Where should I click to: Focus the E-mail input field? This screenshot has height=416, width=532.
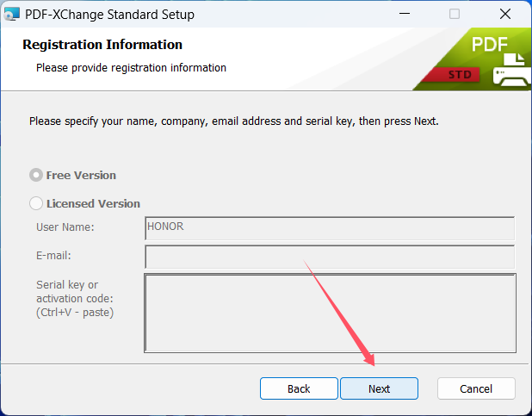[x=330, y=257]
